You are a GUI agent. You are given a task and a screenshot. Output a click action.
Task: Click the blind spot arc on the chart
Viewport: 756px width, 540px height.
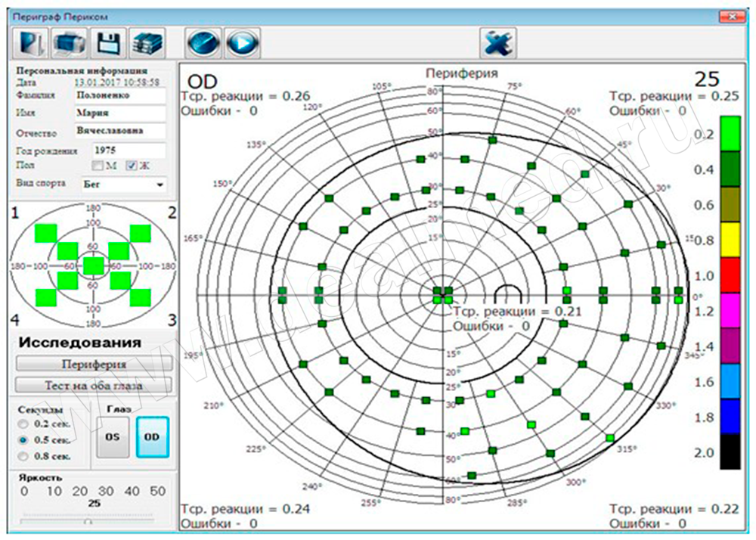tap(508, 289)
